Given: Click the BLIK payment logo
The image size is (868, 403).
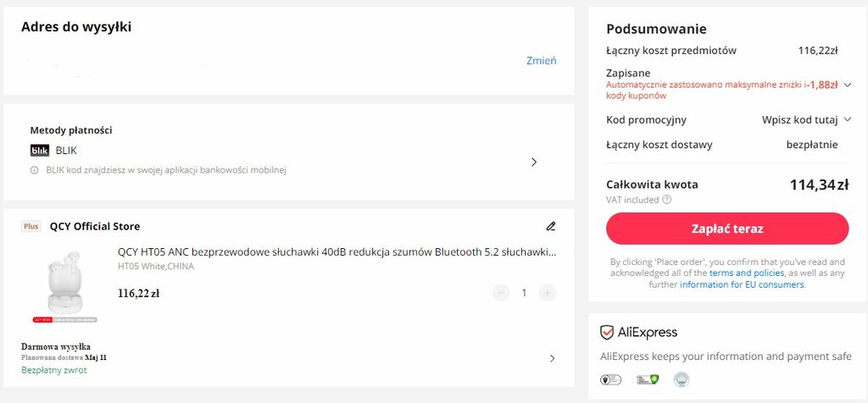Looking at the screenshot, I should click(39, 151).
